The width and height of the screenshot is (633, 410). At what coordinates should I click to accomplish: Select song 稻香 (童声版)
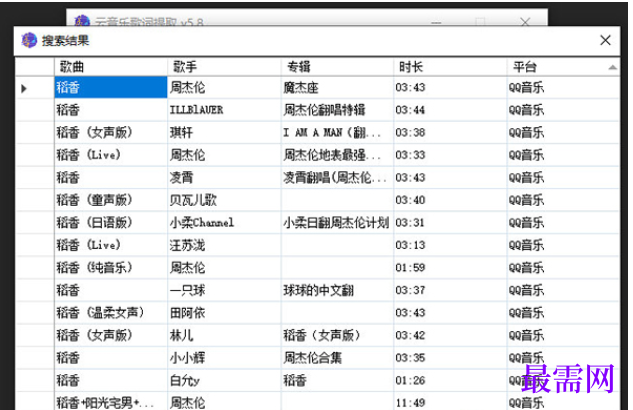pyautogui.click(x=111, y=200)
